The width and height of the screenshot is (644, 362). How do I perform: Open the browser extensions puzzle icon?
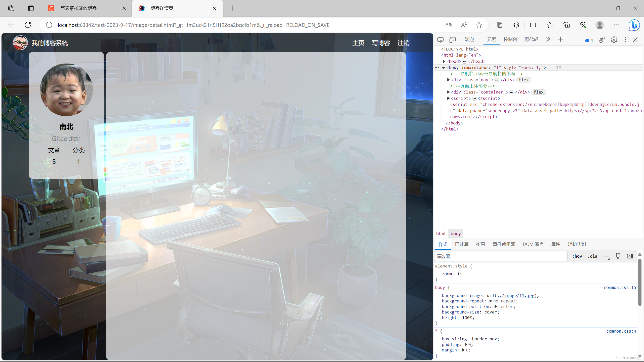pos(516,25)
